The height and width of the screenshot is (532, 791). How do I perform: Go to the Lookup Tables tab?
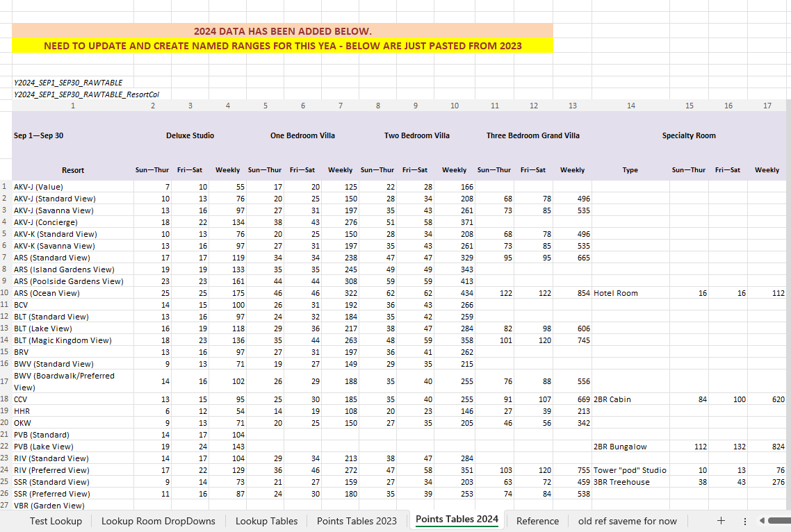[x=266, y=521]
